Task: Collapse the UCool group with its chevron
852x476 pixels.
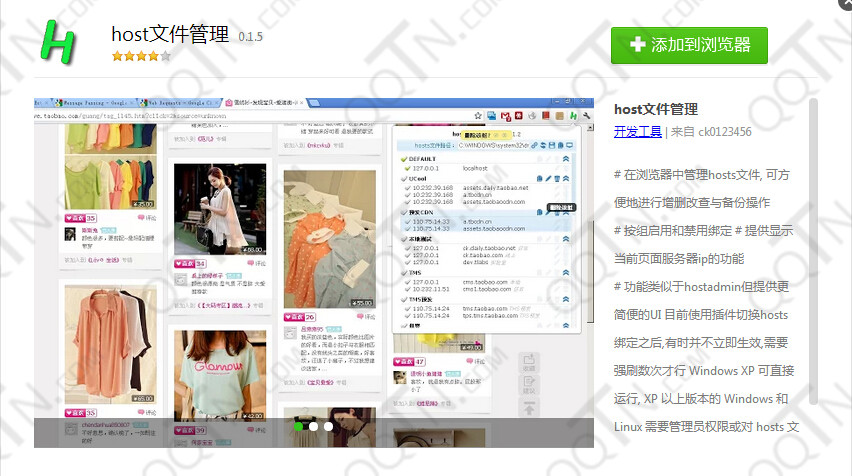Action: [x=566, y=178]
